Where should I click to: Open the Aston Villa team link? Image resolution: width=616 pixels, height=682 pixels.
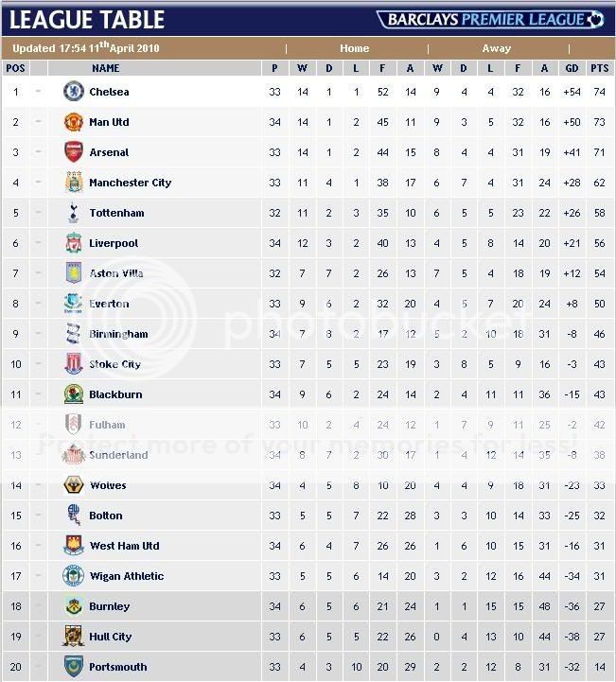click(116, 273)
